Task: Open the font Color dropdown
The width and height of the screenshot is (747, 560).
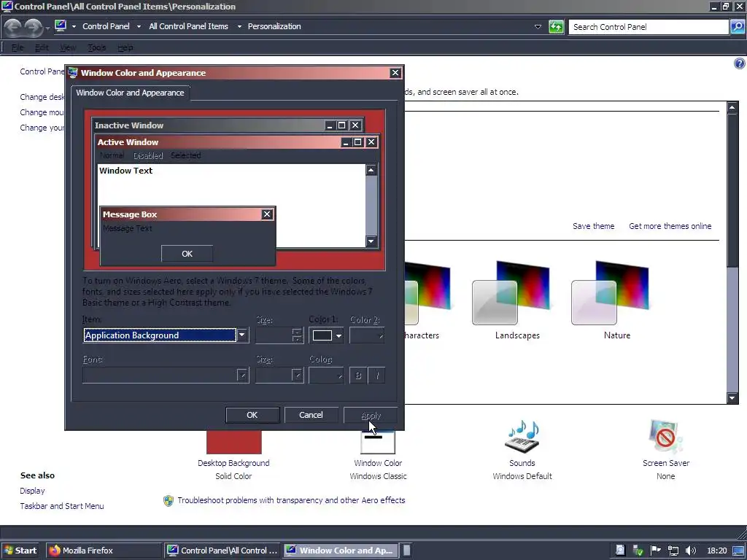Action: pos(326,376)
